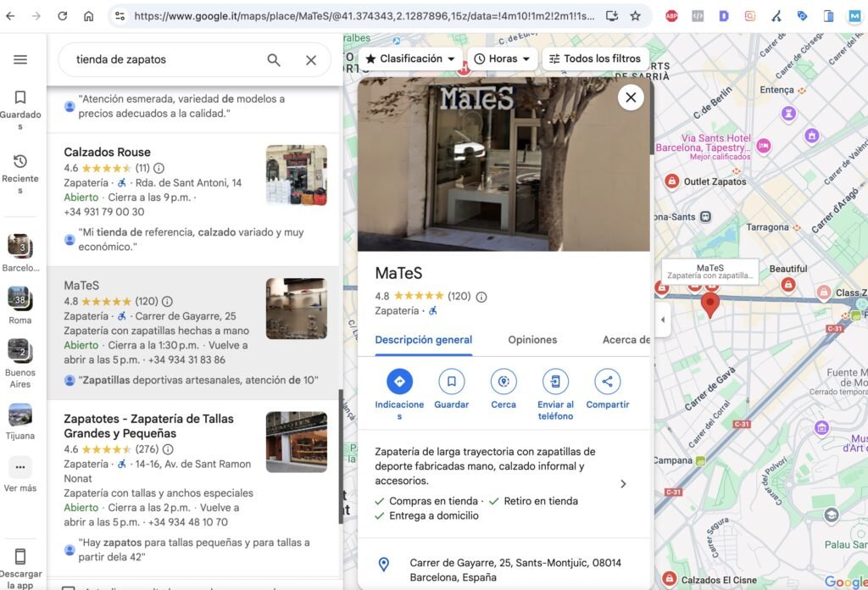The height and width of the screenshot is (590, 868).
Task: Share MaTeS using the Compartir icon
Action: tap(607, 381)
